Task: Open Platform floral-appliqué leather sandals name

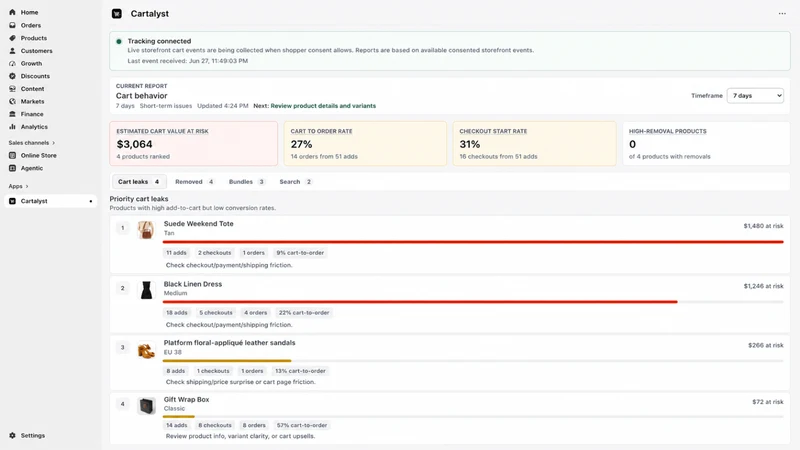Action: coord(230,342)
